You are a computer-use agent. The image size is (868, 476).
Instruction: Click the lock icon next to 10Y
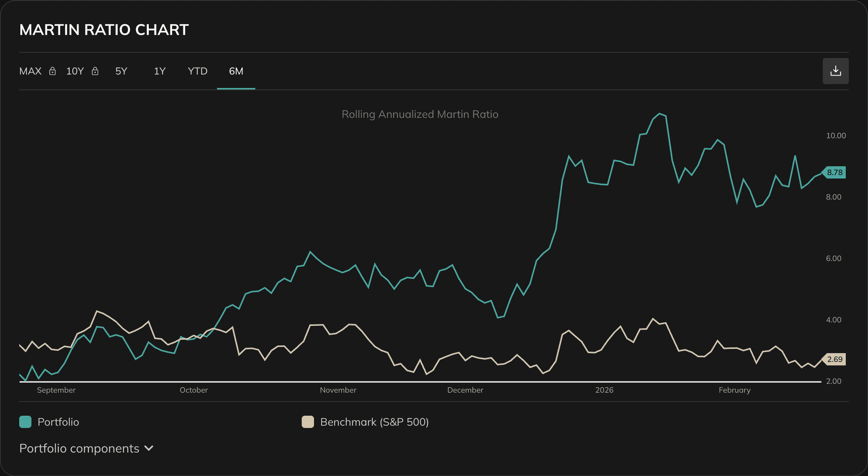point(95,71)
